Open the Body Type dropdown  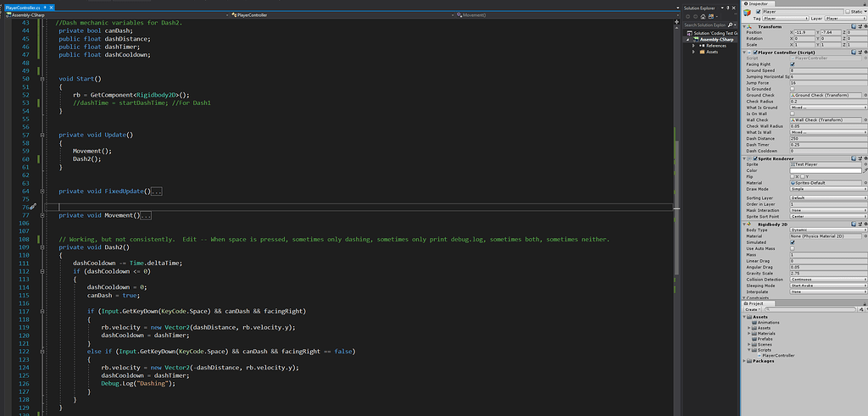click(x=826, y=229)
